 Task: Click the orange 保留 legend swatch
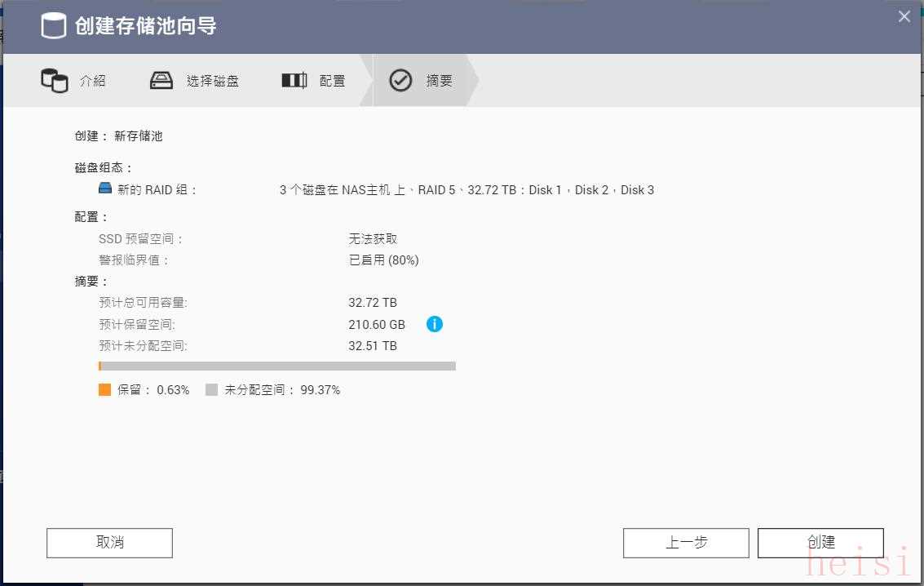[104, 390]
